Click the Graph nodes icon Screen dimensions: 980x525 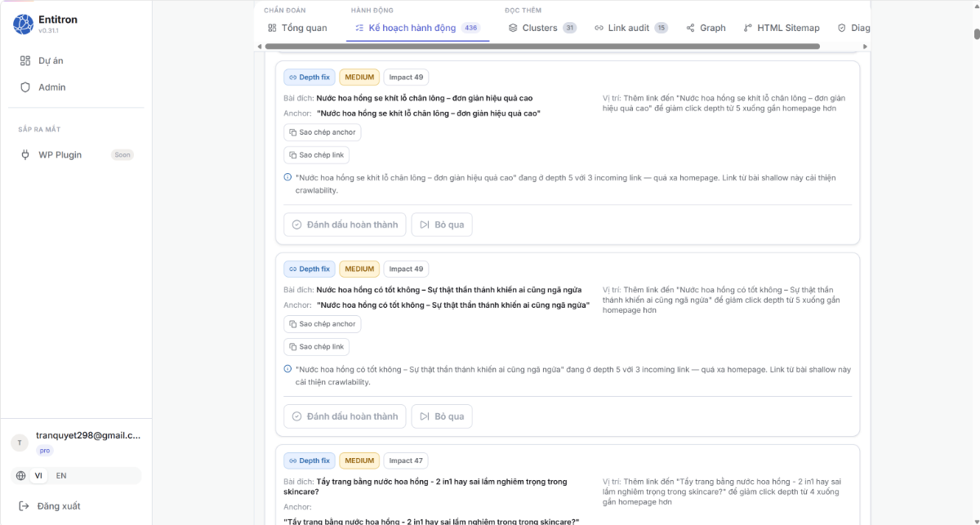[x=691, y=28]
